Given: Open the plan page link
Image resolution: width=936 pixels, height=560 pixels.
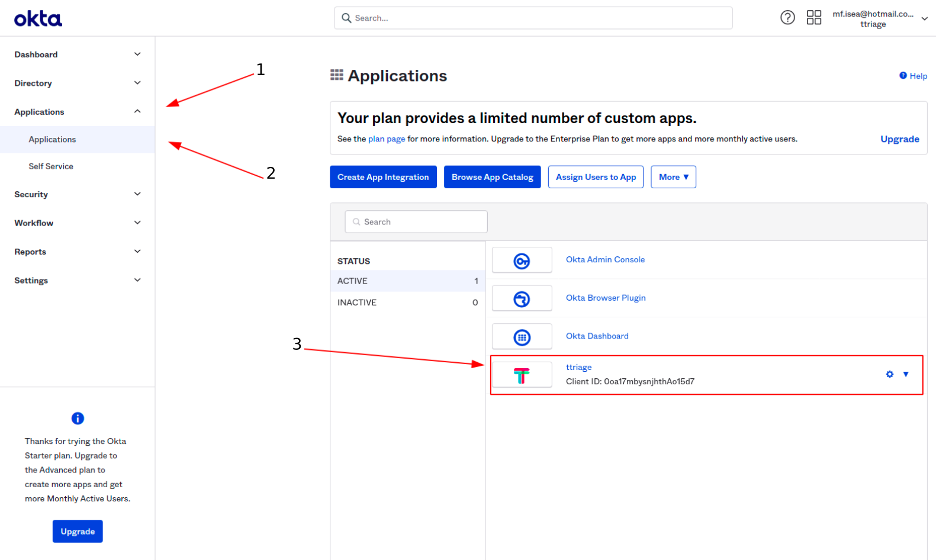Looking at the screenshot, I should (x=387, y=139).
